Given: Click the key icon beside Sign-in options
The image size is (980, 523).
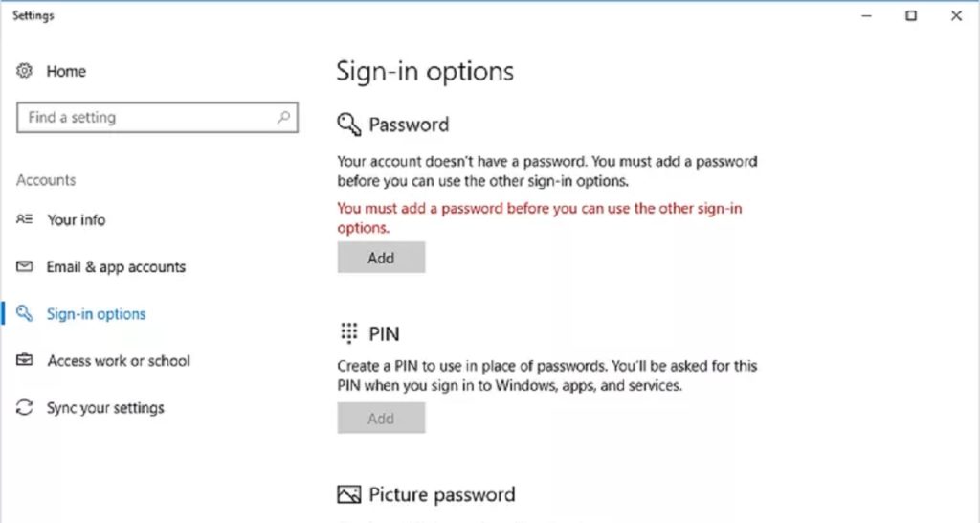Looking at the screenshot, I should [26, 314].
